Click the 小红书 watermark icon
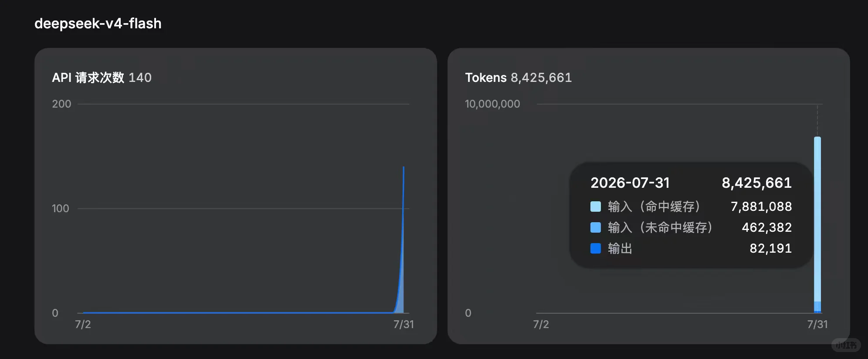This screenshot has height=359, width=868. click(846, 345)
